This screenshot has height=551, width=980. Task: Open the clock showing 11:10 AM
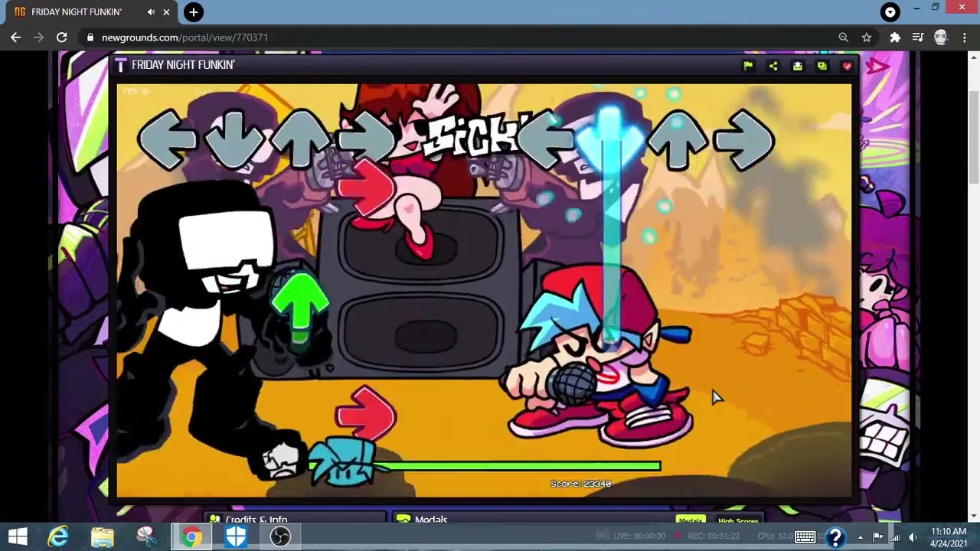click(949, 537)
